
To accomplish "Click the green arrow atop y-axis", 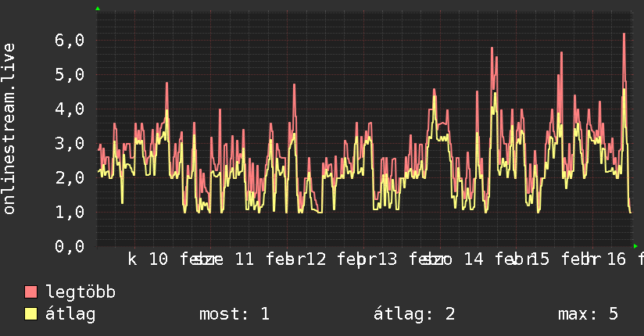I will click(98, 9).
